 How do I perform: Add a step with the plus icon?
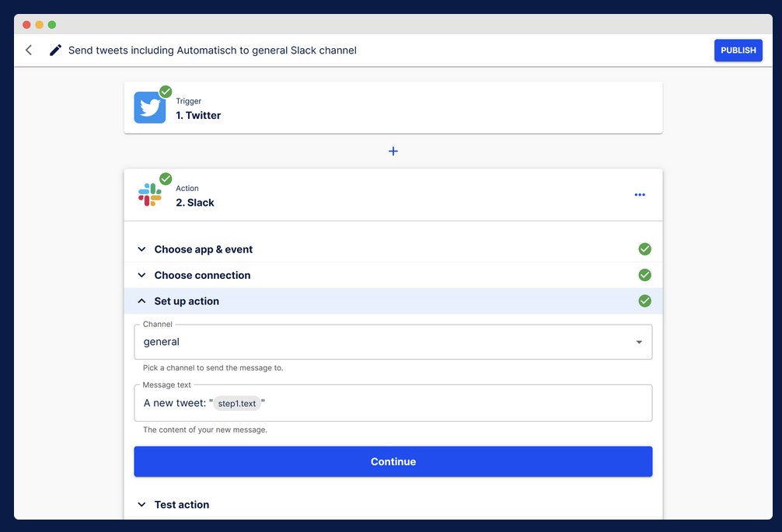coord(393,151)
